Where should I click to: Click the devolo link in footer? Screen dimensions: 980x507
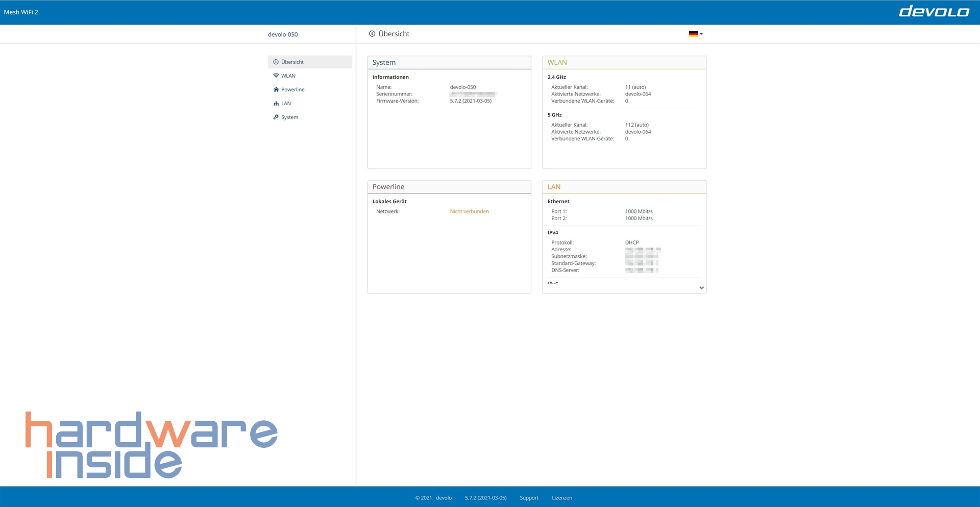pos(444,498)
